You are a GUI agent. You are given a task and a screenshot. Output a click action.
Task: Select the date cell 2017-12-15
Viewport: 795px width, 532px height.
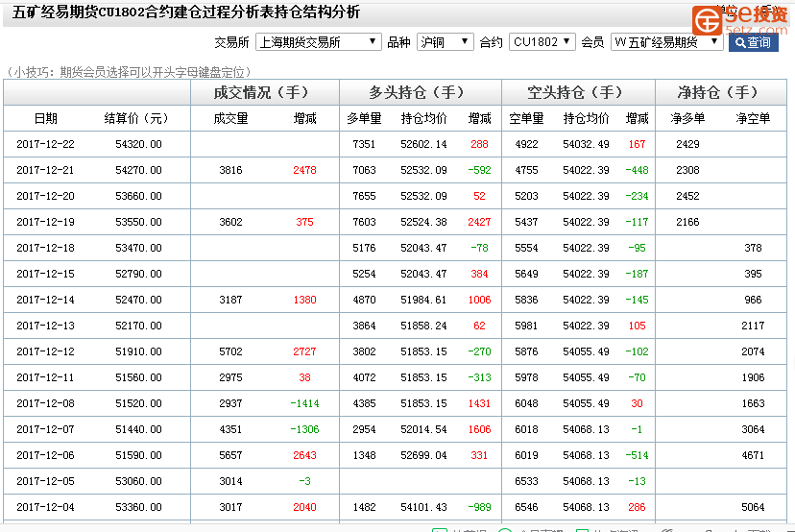tap(46, 274)
